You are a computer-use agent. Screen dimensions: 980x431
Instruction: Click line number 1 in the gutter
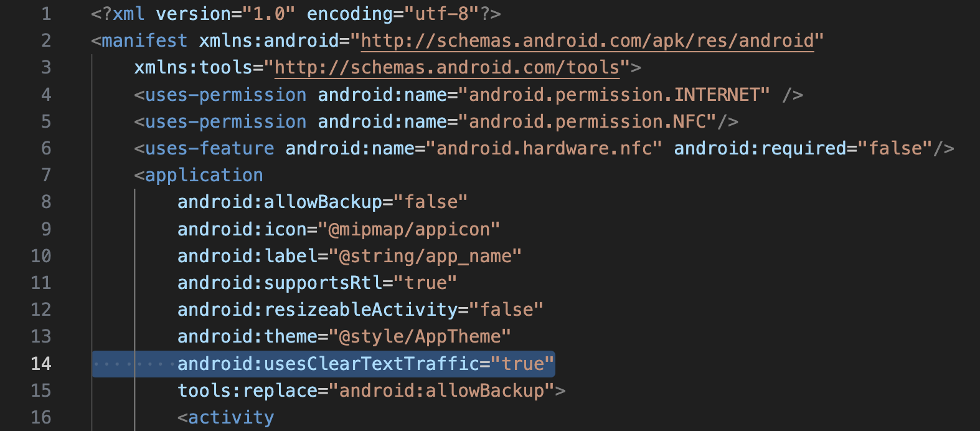pos(46,14)
